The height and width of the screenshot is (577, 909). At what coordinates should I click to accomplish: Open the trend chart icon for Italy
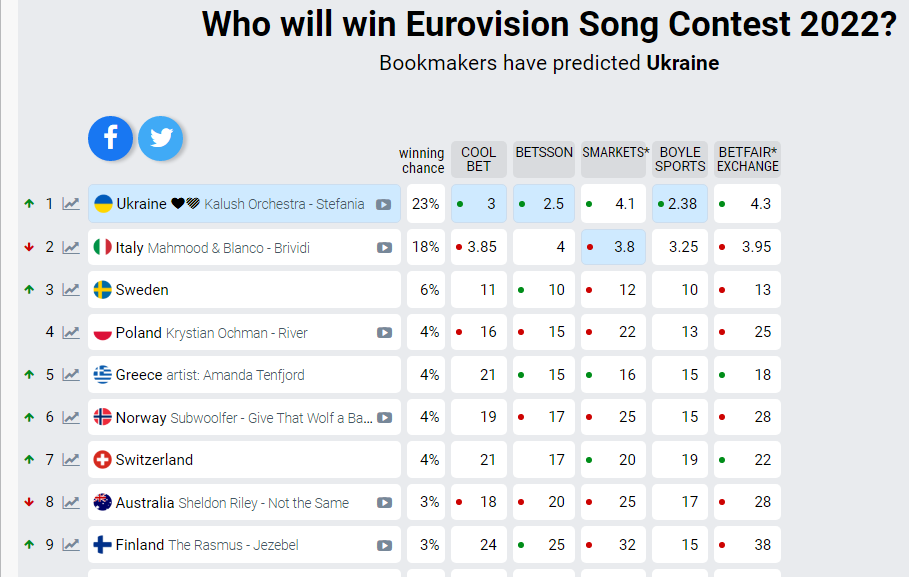pos(71,248)
